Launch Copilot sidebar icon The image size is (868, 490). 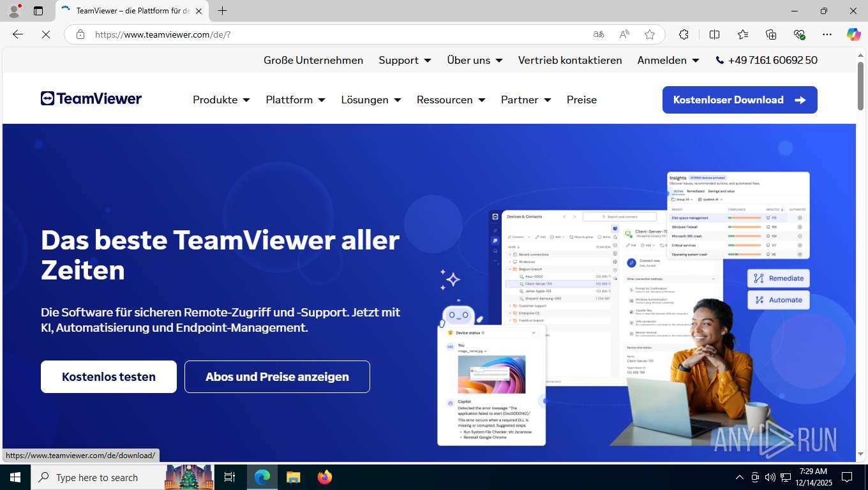coord(853,34)
